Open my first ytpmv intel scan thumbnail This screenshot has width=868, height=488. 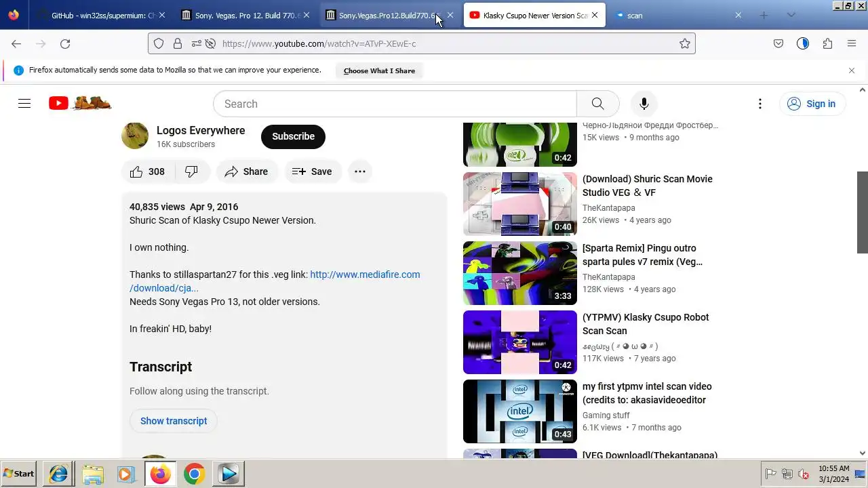(x=520, y=411)
